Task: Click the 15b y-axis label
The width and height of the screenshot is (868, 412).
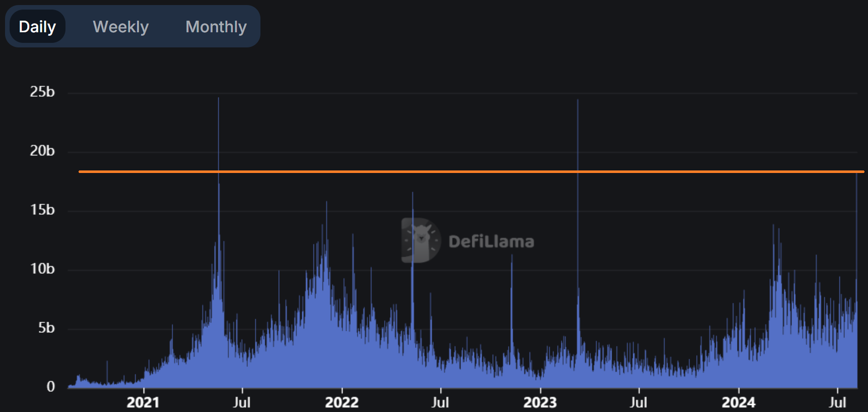Action: [x=42, y=210]
